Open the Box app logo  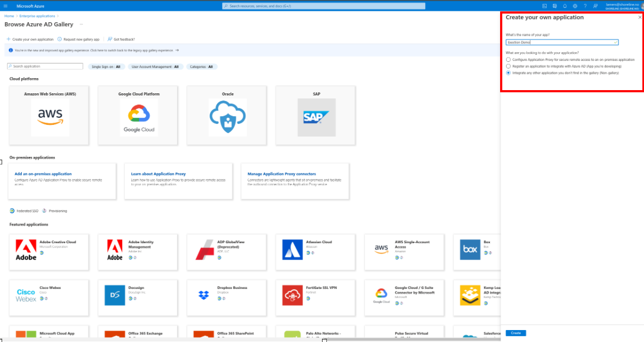coord(470,250)
